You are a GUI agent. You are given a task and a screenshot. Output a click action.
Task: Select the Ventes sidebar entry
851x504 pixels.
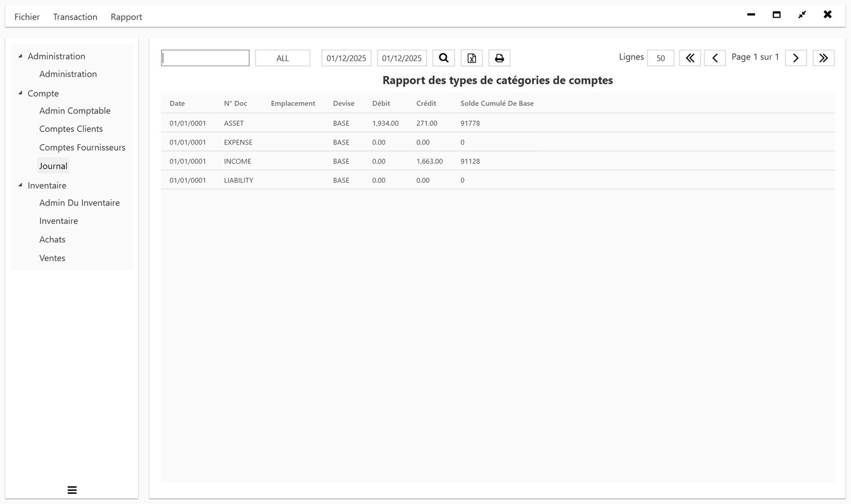[52, 258]
